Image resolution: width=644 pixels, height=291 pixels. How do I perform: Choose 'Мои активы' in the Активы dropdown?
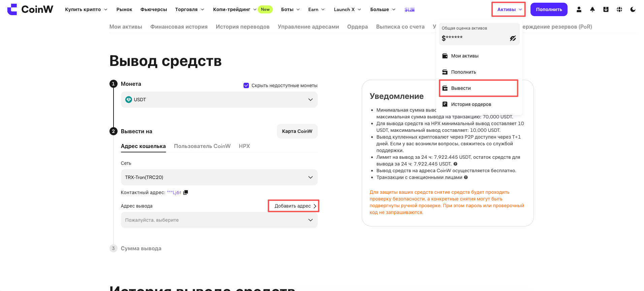(479, 56)
